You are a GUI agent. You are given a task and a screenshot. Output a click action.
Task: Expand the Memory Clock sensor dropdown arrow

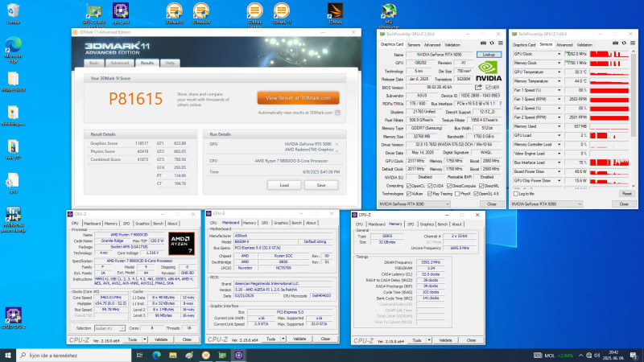click(x=559, y=64)
